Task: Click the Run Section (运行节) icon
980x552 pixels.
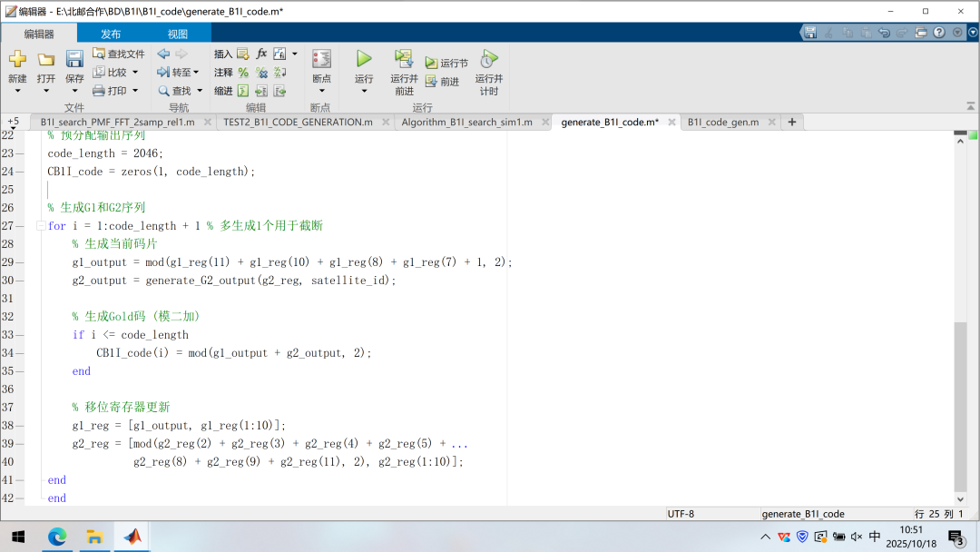Action: 431,64
